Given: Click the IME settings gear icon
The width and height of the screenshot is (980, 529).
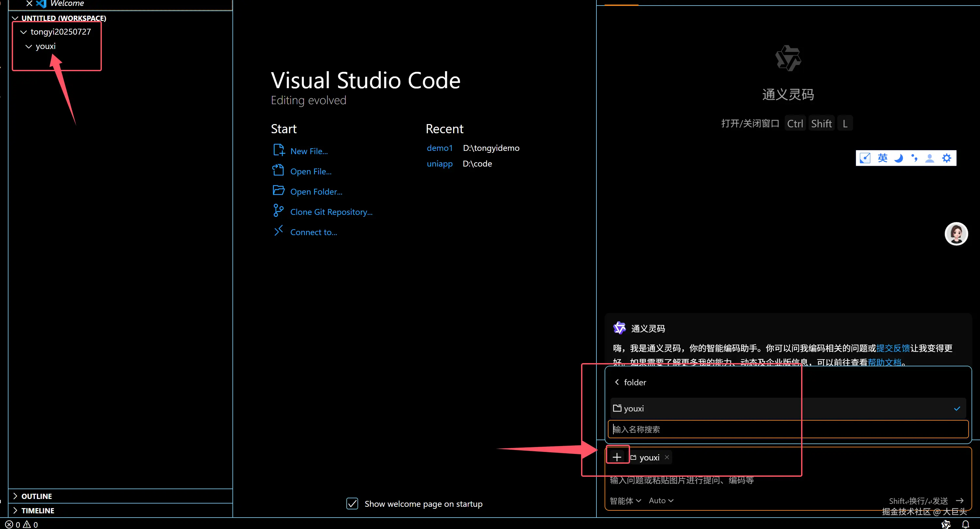Looking at the screenshot, I should (x=946, y=158).
